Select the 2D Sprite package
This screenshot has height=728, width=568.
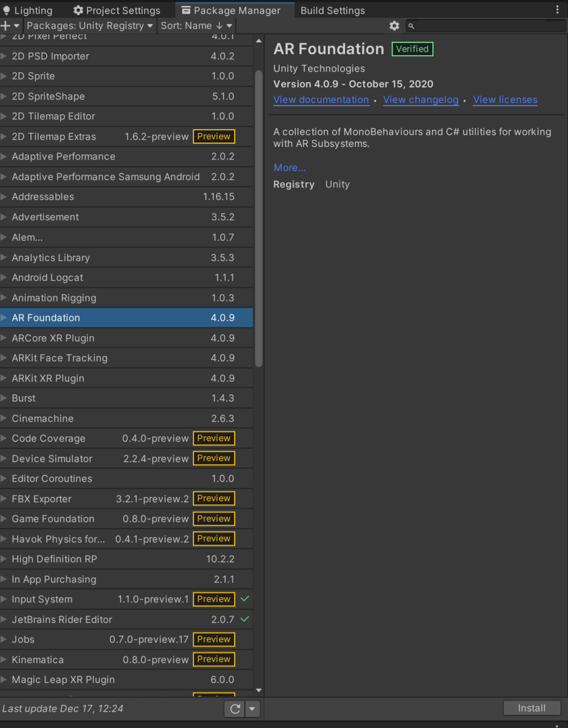click(127, 76)
